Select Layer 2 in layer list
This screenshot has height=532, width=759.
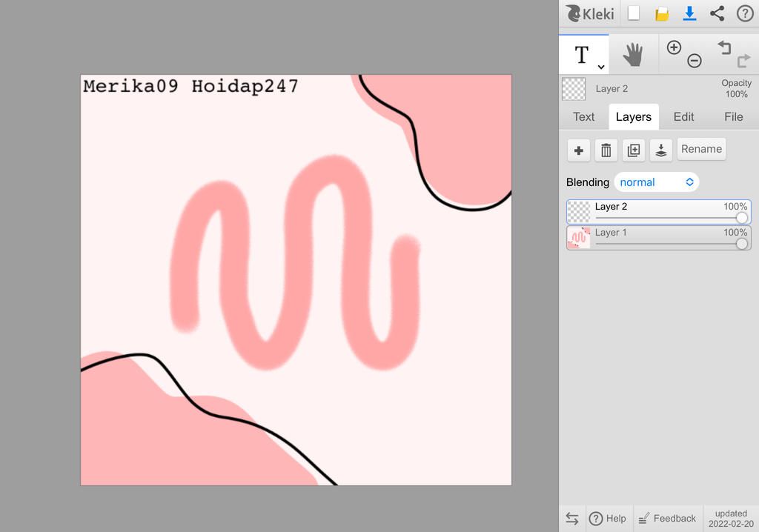click(659, 212)
